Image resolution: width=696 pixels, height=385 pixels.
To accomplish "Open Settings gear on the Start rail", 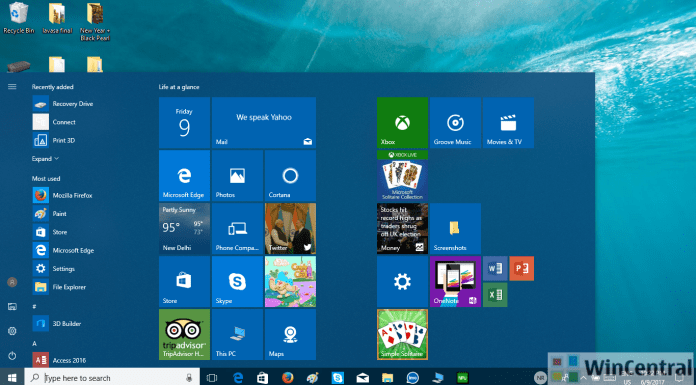I will 12,331.
